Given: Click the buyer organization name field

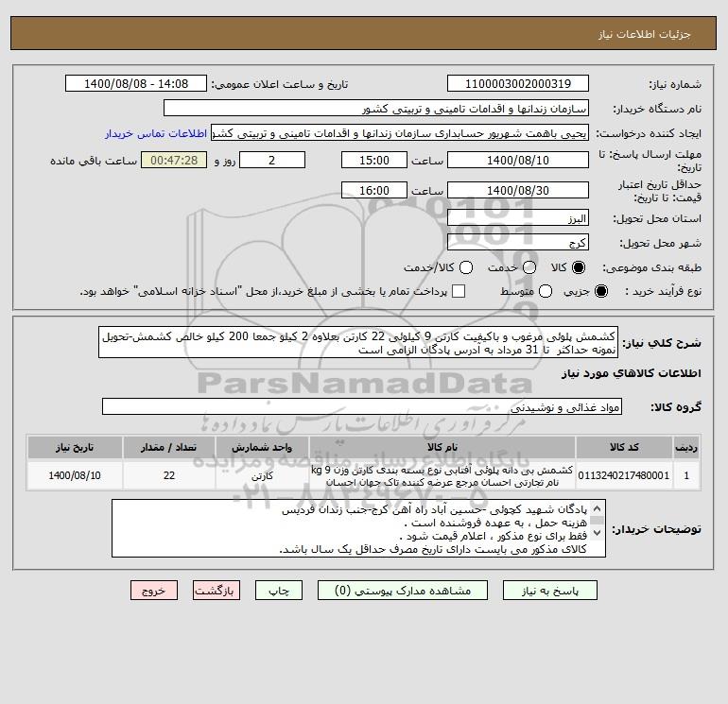Looking at the screenshot, I should [376, 108].
